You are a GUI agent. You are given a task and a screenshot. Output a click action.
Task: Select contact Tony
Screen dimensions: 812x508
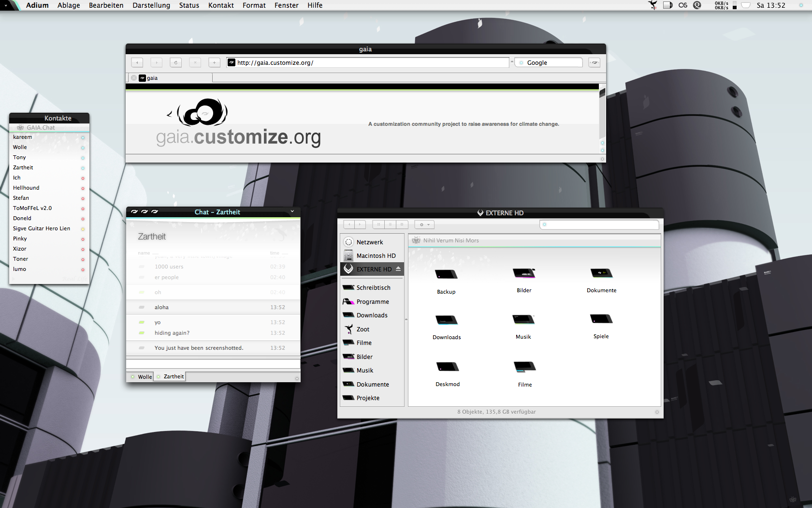pyautogui.click(x=49, y=157)
